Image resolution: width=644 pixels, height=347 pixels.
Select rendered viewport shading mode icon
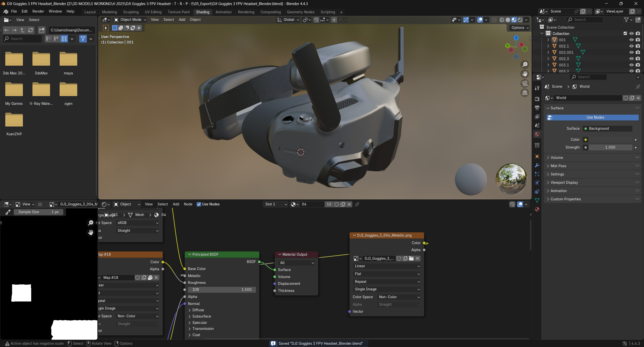(x=520, y=20)
